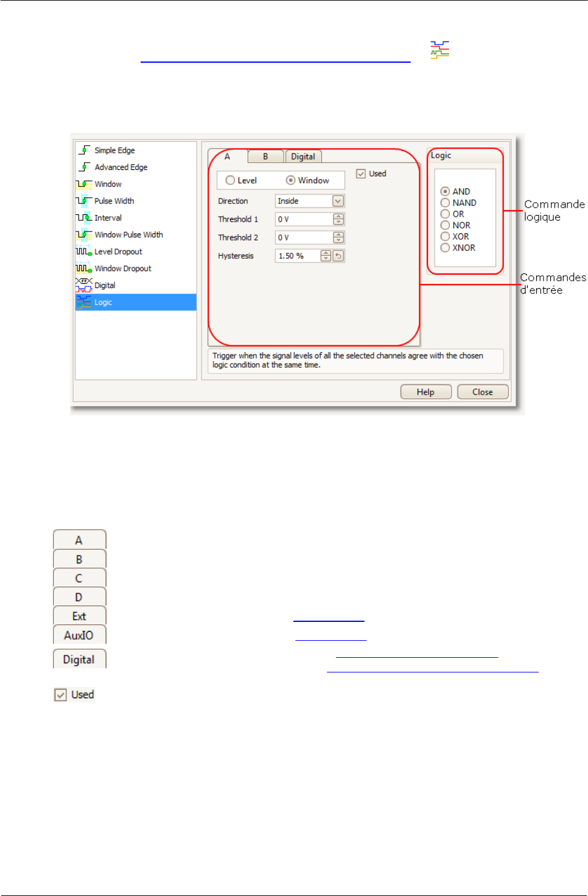Screen dimensions: 588x896
Task: Select the OR logic option
Action: [x=445, y=214]
